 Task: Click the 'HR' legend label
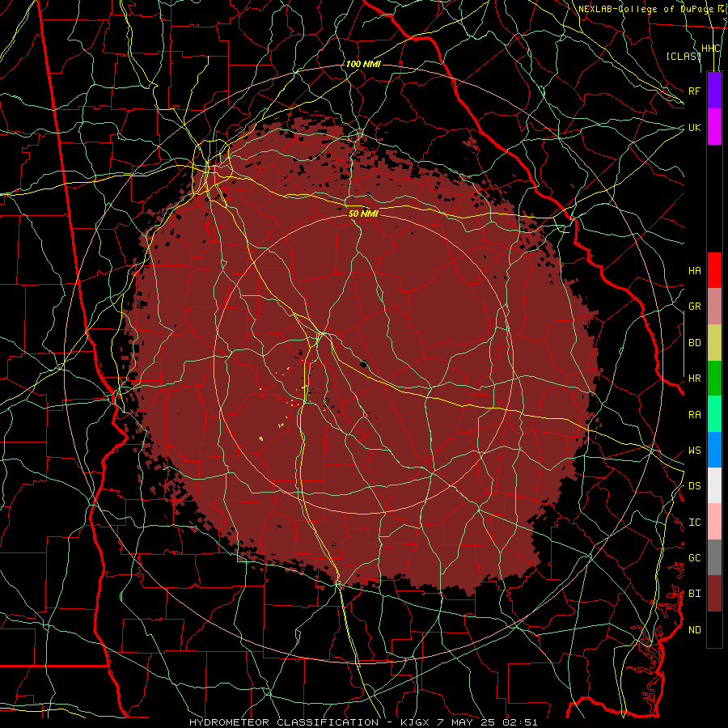tap(694, 379)
